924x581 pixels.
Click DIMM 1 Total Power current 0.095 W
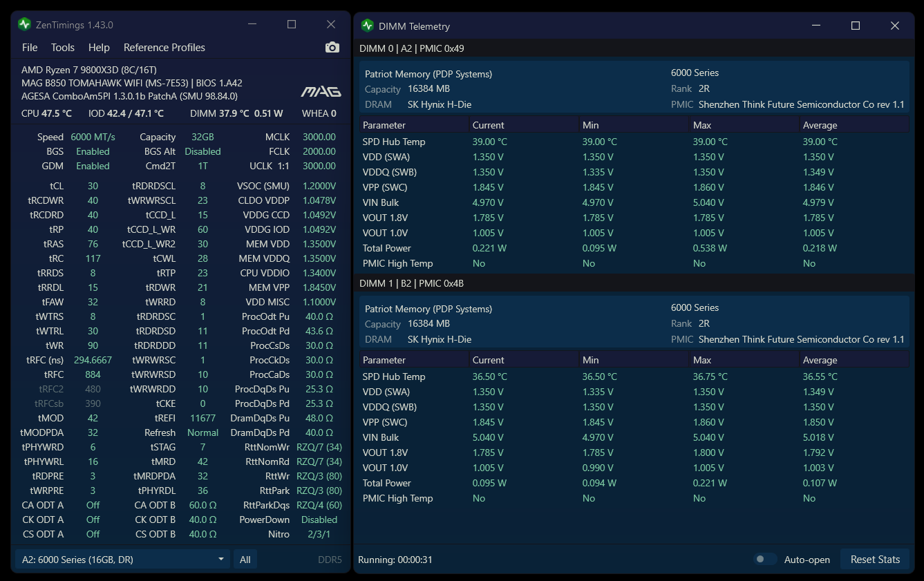click(489, 483)
